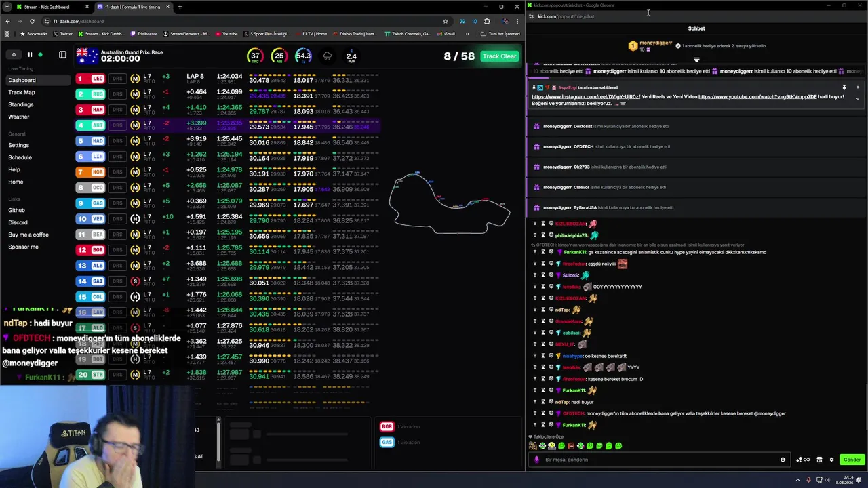Open the Chrome three-dot menu

tap(517, 21)
